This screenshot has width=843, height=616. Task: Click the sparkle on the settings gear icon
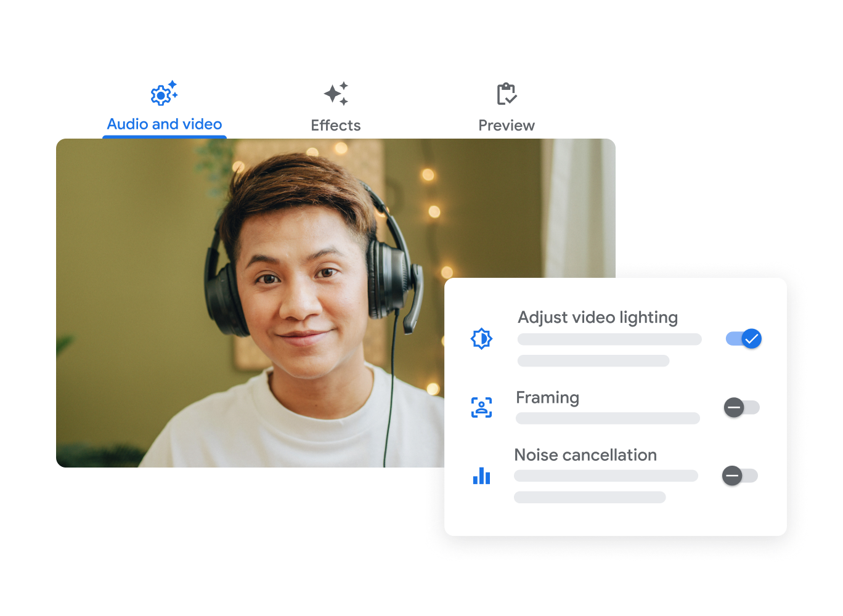point(173,84)
